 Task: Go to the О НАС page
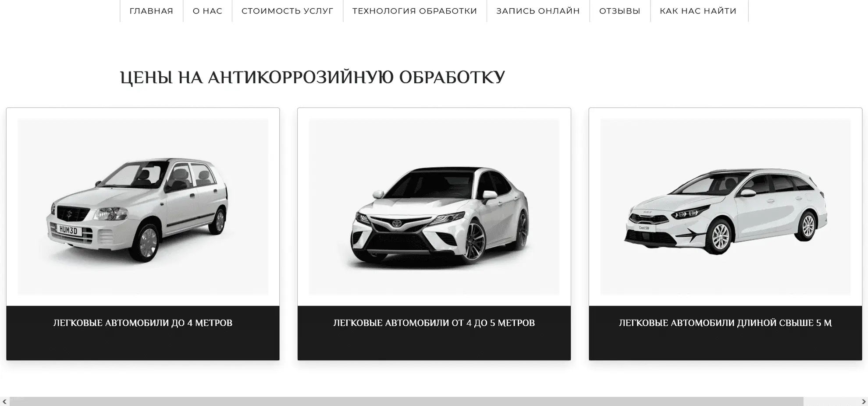coord(207,11)
